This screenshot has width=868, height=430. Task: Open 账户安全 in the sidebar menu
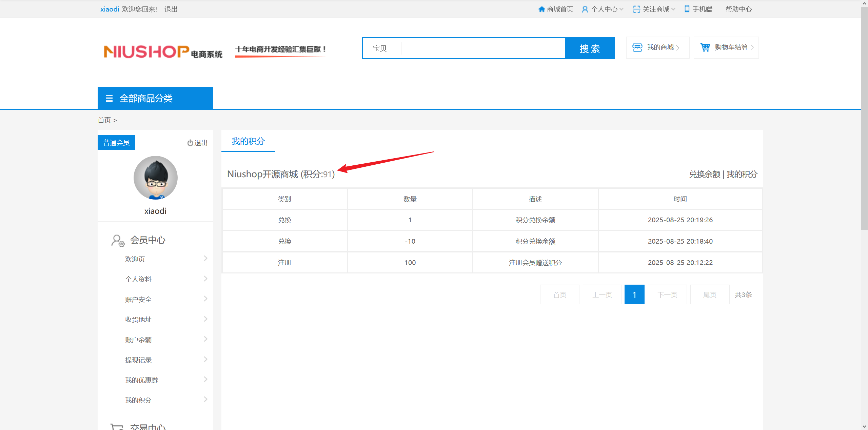(x=138, y=300)
